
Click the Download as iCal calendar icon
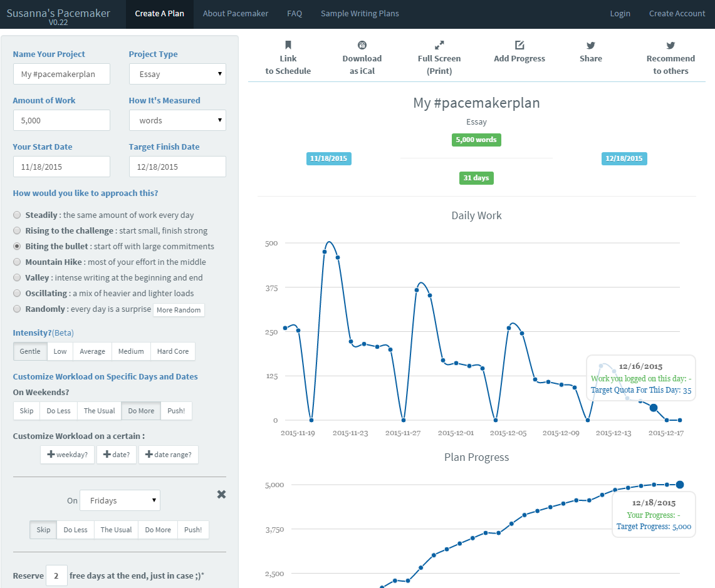click(x=362, y=45)
